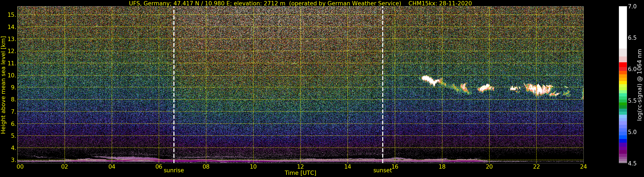Click the '16' time axis tick label
Viewport: 644px width, 177px height.
[395, 167]
